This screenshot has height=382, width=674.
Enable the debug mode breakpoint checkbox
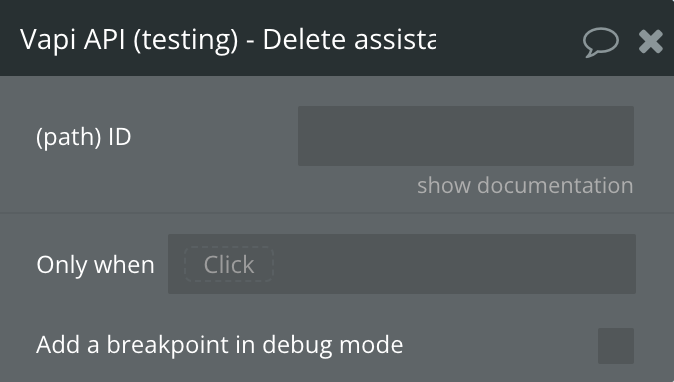tap(616, 345)
